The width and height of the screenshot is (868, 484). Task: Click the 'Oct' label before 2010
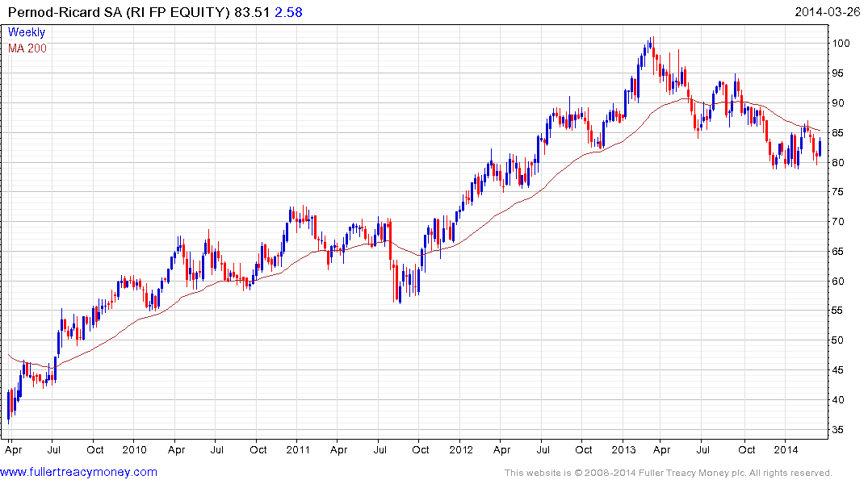point(95,449)
